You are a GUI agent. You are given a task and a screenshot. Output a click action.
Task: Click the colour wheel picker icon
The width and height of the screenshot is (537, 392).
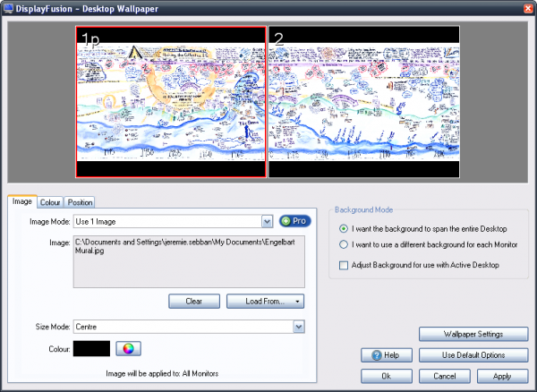129,348
